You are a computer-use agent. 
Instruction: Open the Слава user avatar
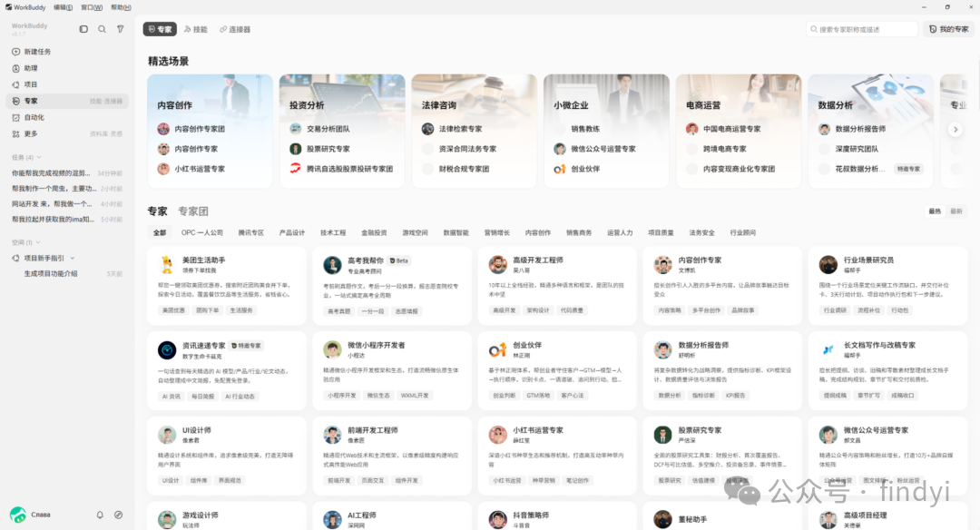18,515
